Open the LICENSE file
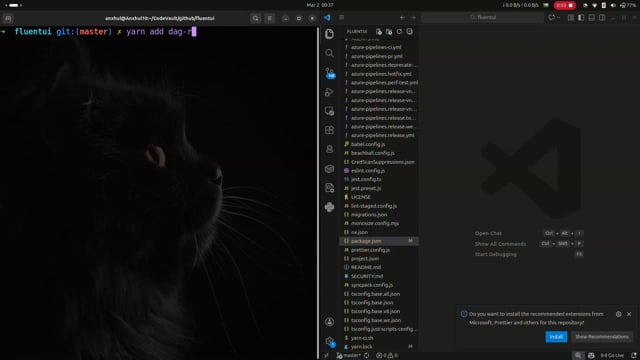Image resolution: width=640 pixels, height=360 pixels. pos(378,197)
